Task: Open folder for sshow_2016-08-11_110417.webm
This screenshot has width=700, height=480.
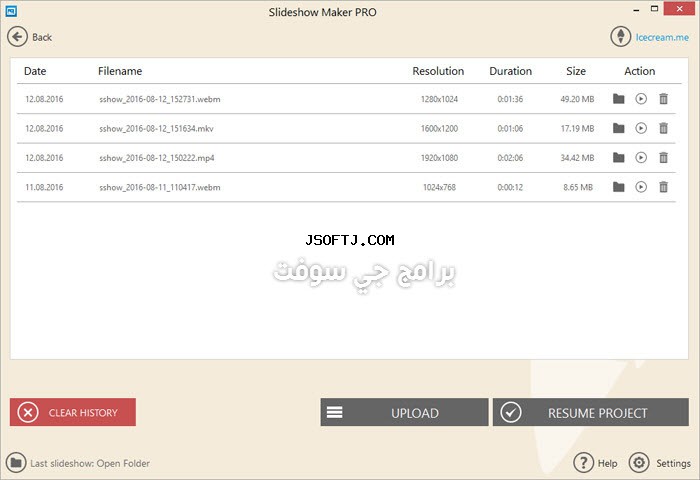Action: tap(618, 187)
